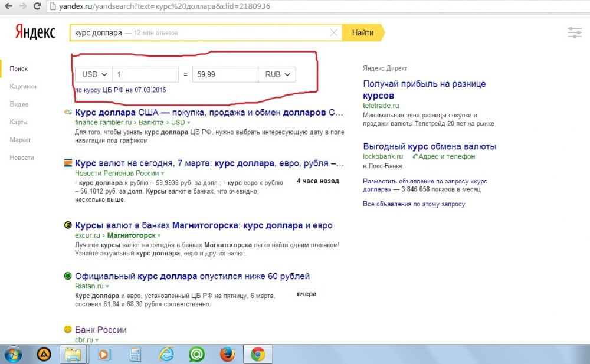Click the Яндекс.Директ label
Image resolution: width=590 pixels, height=364 pixels.
click(385, 68)
